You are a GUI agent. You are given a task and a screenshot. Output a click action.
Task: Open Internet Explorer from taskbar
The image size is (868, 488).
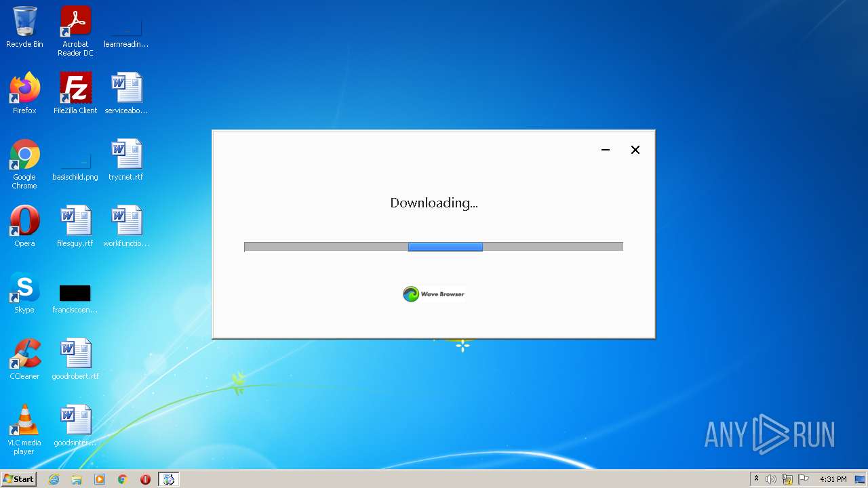coord(54,479)
